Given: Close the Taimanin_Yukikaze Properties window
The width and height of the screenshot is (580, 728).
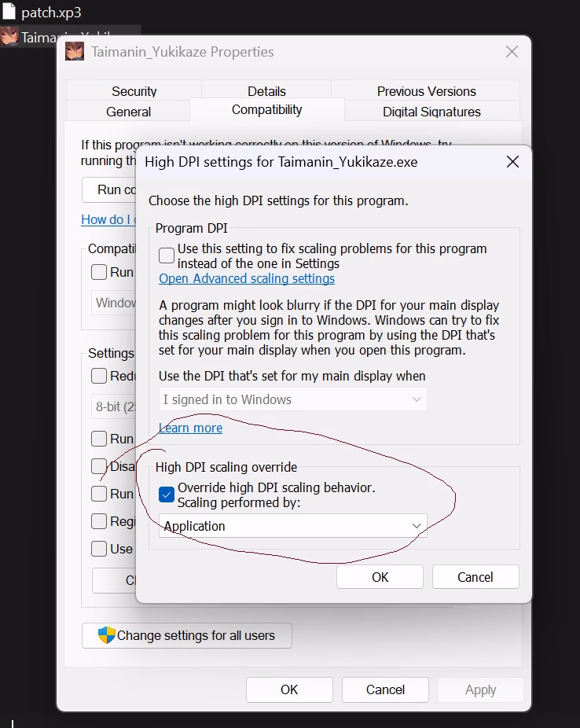Looking at the screenshot, I should (x=512, y=52).
